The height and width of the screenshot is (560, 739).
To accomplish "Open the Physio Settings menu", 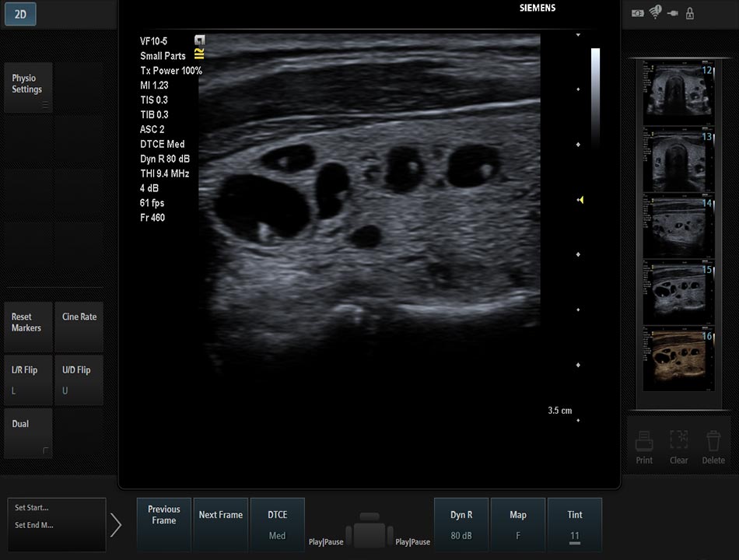I will tap(28, 87).
